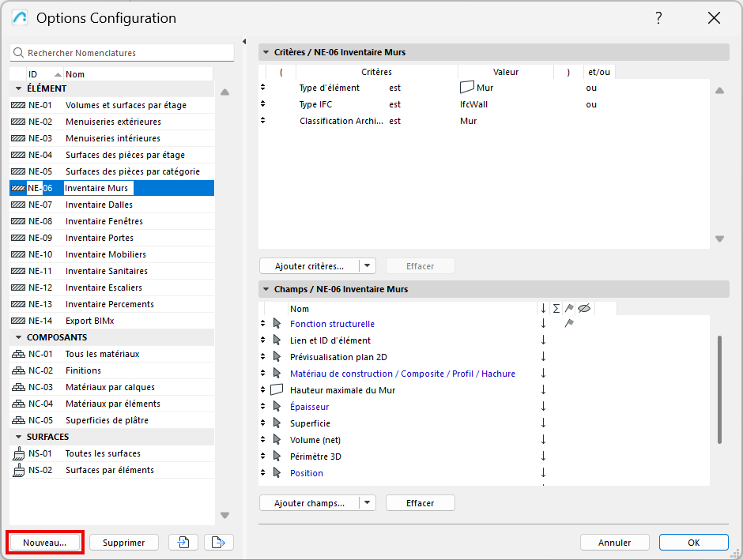
Task: Click the Nouveau... button
Action: coord(45,543)
